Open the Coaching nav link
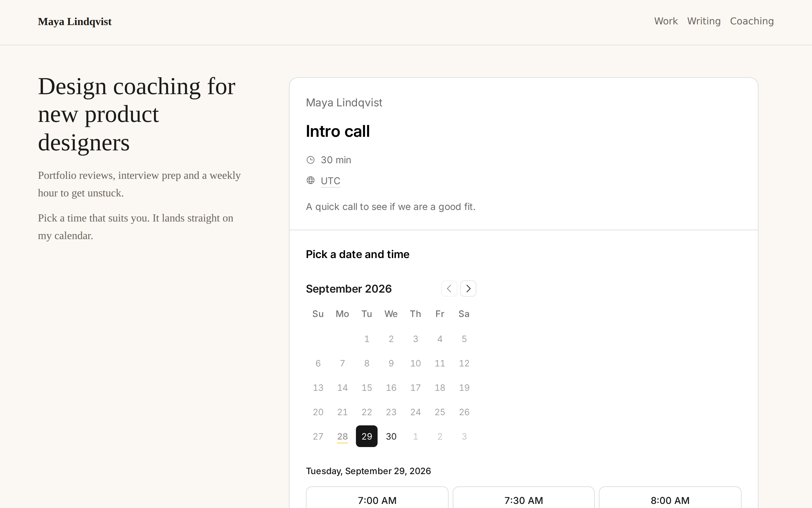This screenshot has width=812, height=508. point(752,21)
